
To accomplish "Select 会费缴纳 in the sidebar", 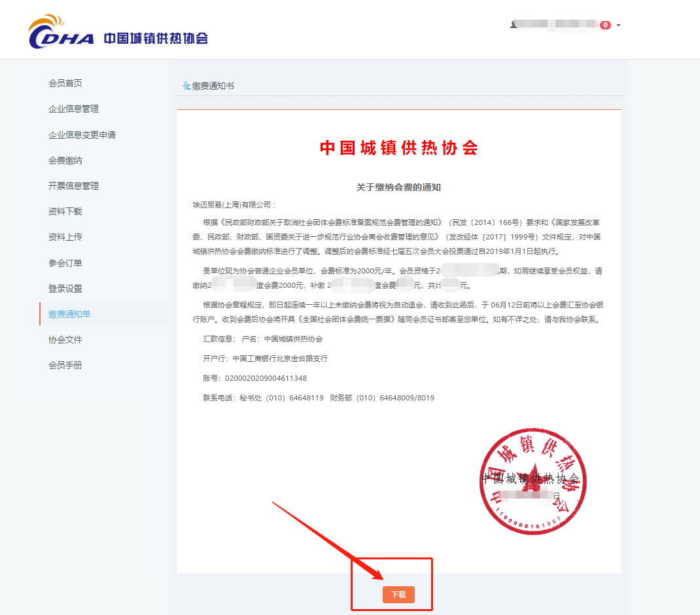I will pyautogui.click(x=65, y=160).
